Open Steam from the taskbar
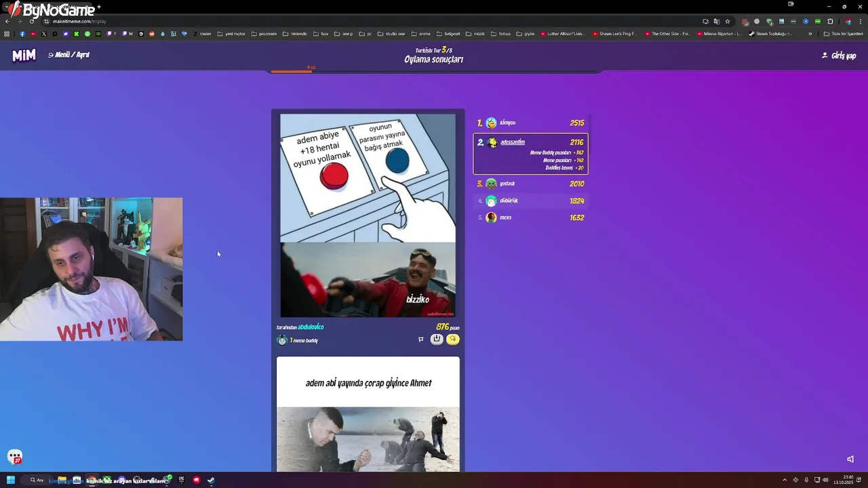This screenshot has height=488, width=868. [211, 480]
